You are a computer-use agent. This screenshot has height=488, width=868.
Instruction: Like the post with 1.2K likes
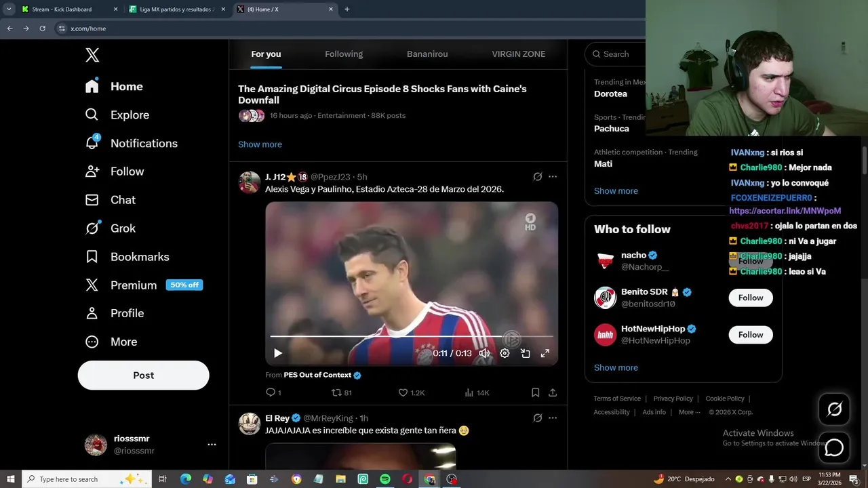pos(411,392)
